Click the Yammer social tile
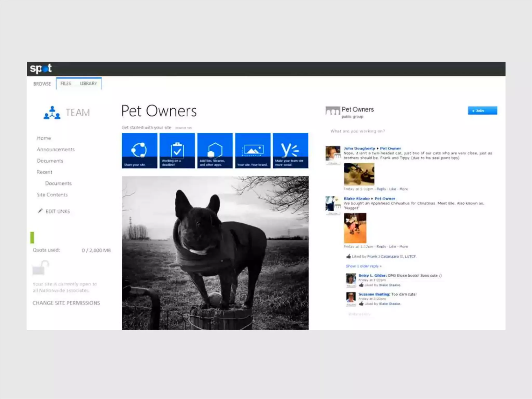Screen dimensions: 532x399 pyautogui.click(x=290, y=150)
